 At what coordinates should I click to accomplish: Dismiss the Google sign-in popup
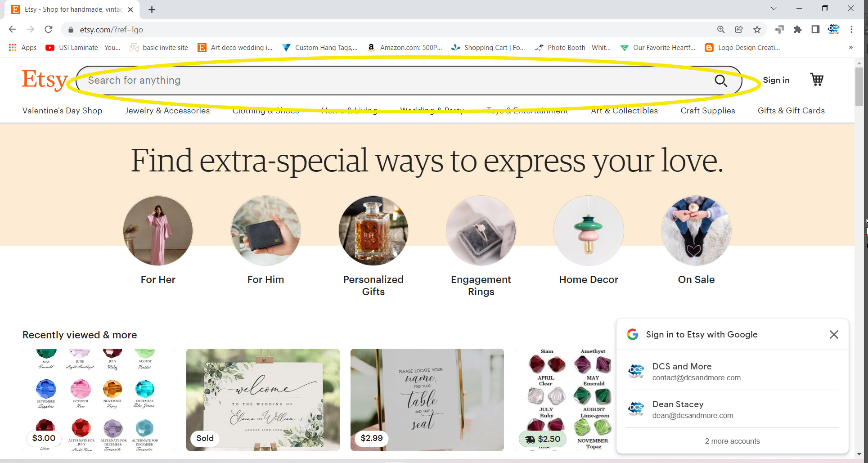click(834, 334)
